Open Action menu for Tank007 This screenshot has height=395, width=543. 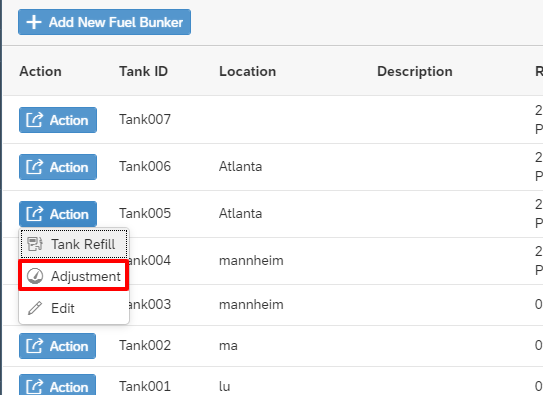pyautogui.click(x=58, y=120)
